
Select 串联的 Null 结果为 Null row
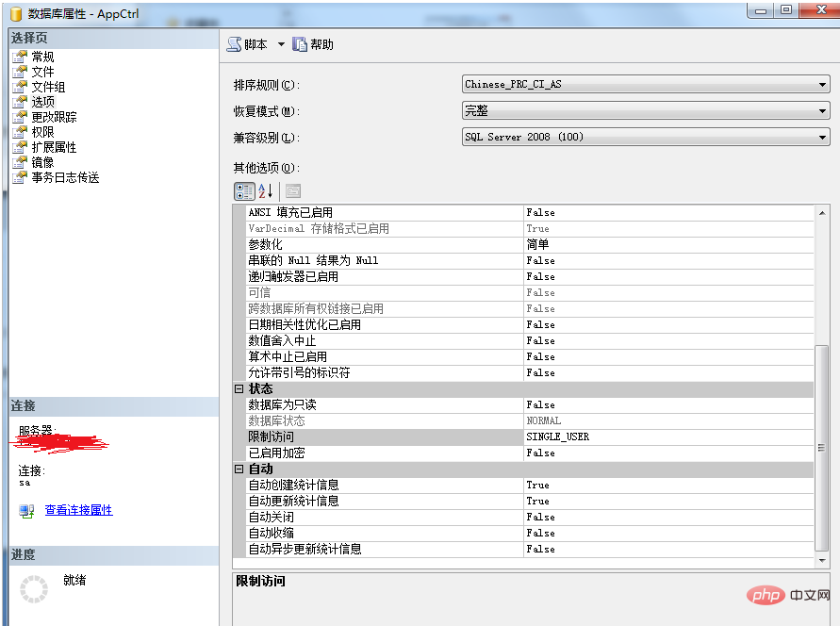(x=530, y=261)
